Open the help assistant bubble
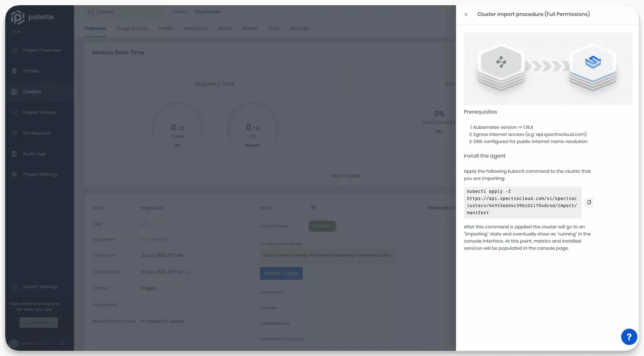644x356 pixels. (629, 337)
